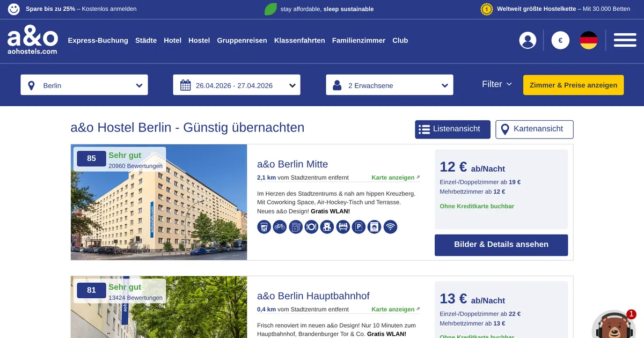This screenshot has width=644, height=338.
Task: Click the page heading a&o Hostel Berlin
Action: click(187, 128)
